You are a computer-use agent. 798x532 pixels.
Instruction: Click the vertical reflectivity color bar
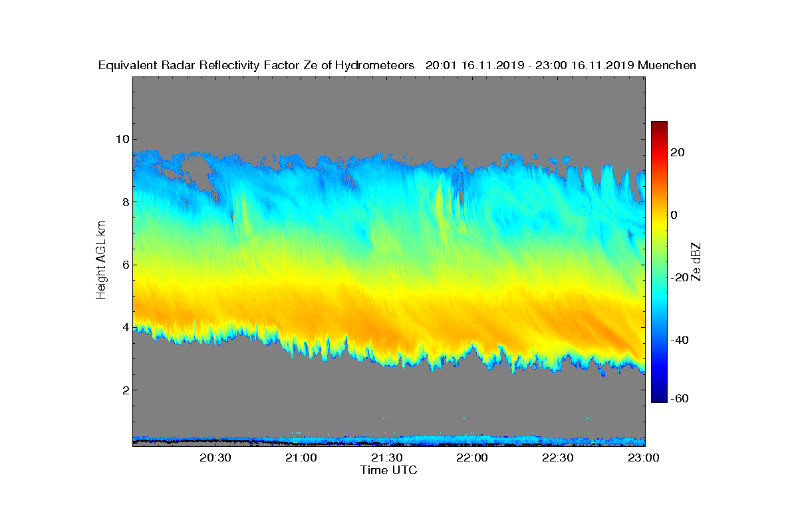pos(659,262)
